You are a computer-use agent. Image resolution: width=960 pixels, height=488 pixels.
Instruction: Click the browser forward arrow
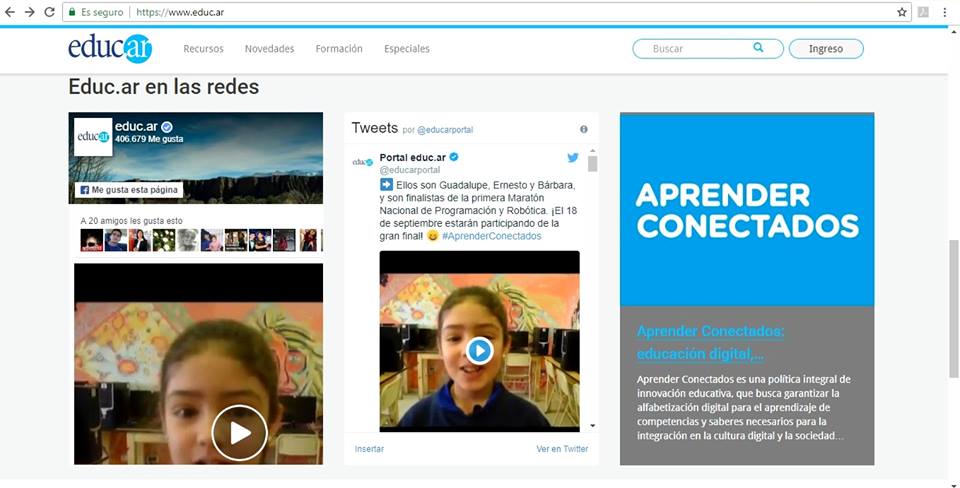coord(29,12)
